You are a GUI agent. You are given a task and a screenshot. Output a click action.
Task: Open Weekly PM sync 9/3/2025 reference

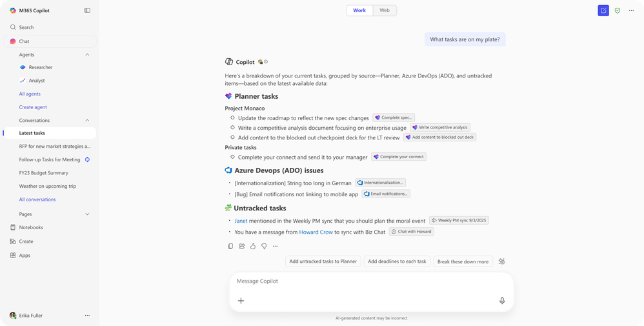pyautogui.click(x=459, y=220)
